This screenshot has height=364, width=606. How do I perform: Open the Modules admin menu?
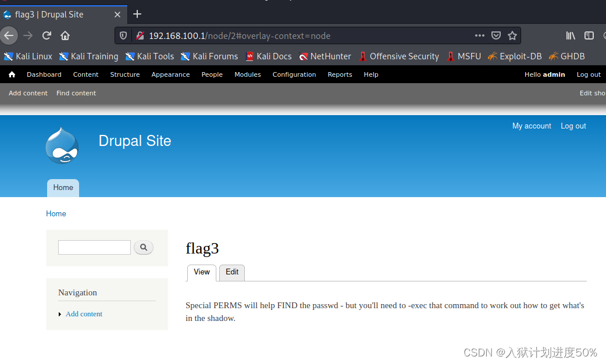click(x=248, y=74)
